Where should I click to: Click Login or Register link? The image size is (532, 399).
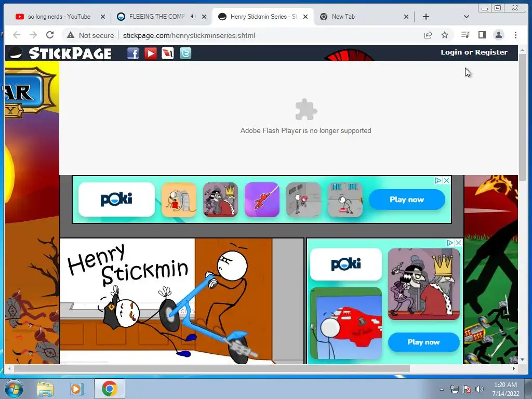point(474,52)
